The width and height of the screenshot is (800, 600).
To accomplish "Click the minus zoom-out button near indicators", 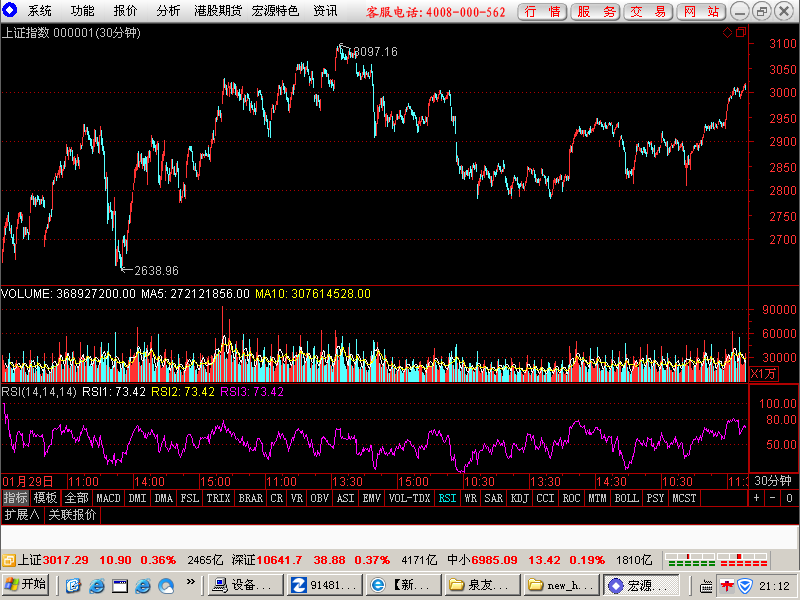I will point(773,498).
